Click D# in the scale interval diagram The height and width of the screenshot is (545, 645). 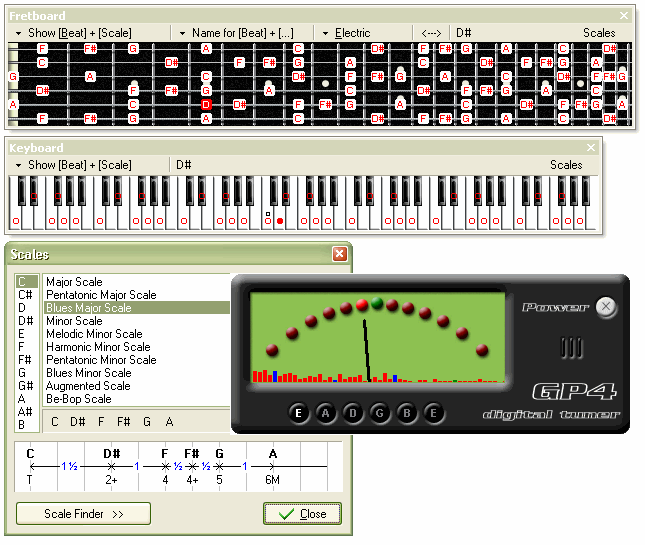click(x=111, y=454)
